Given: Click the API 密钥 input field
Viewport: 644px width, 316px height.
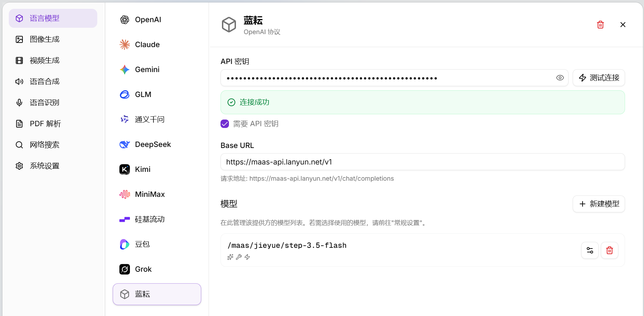Looking at the screenshot, I should [394, 78].
